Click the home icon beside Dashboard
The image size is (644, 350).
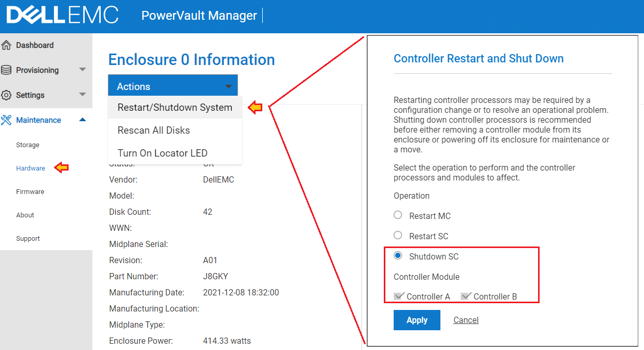pyautogui.click(x=6, y=45)
